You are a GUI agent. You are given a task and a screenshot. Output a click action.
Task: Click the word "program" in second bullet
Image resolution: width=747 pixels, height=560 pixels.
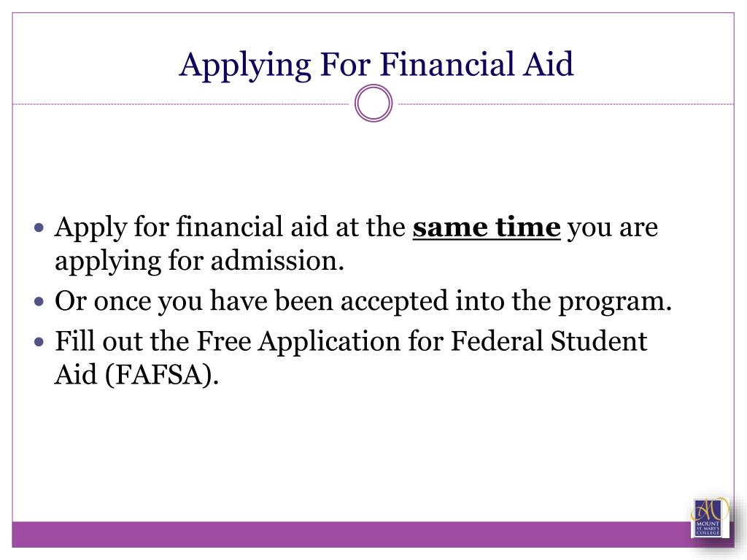(611, 302)
